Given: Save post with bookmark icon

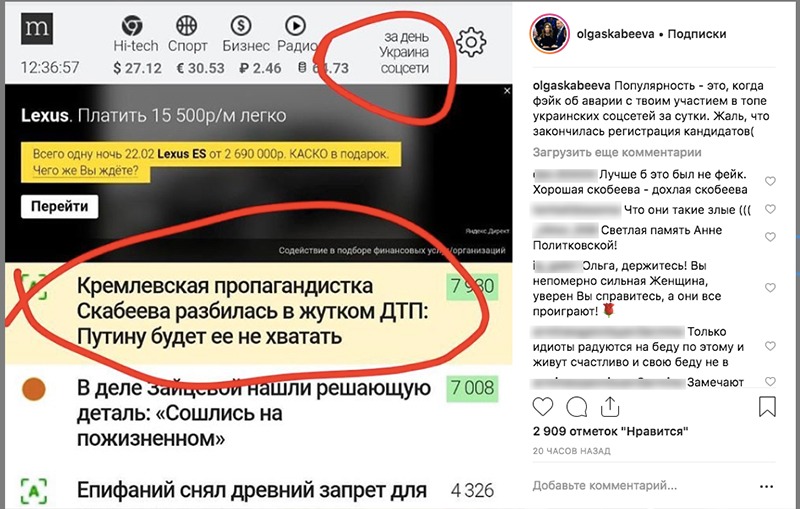Looking at the screenshot, I should point(767,406).
